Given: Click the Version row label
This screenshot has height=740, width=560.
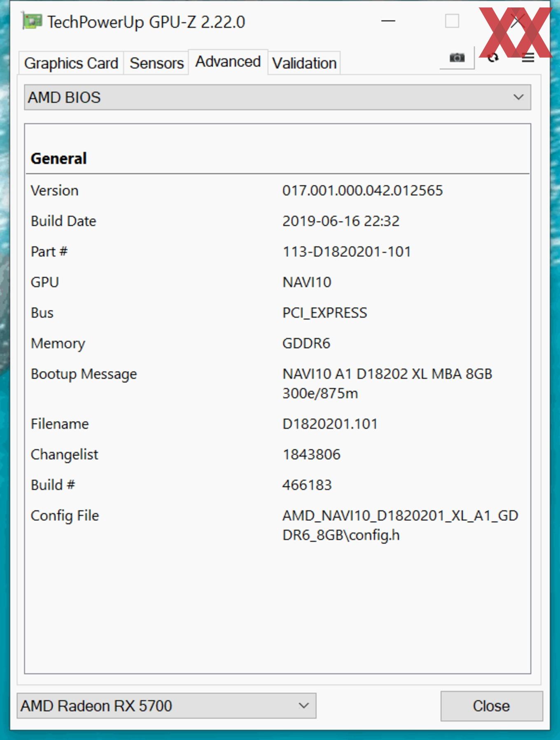Looking at the screenshot, I should 54,191.
